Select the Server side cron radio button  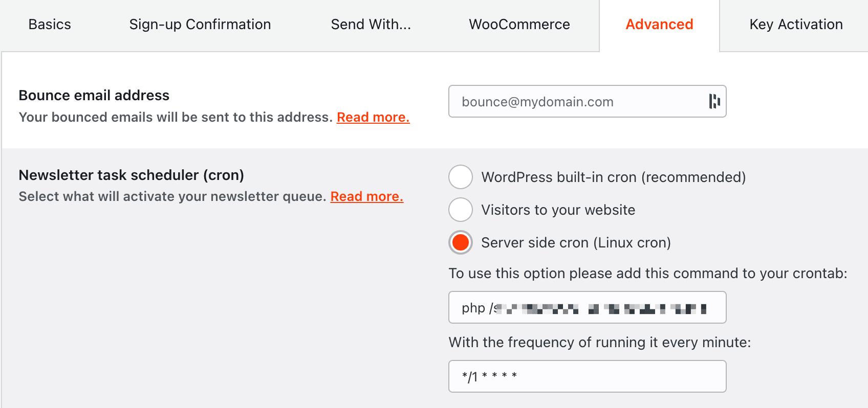coord(461,242)
